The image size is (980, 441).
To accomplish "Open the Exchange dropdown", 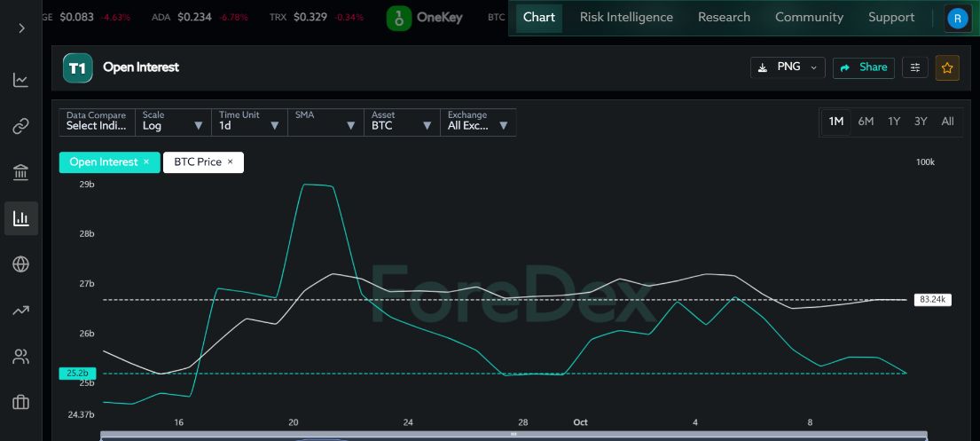I will 478,122.
